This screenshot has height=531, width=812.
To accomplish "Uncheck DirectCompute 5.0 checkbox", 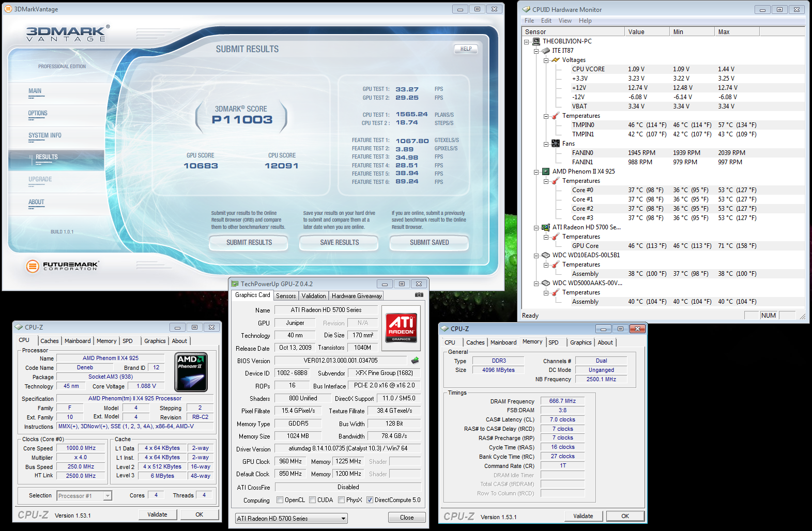I will (x=370, y=500).
